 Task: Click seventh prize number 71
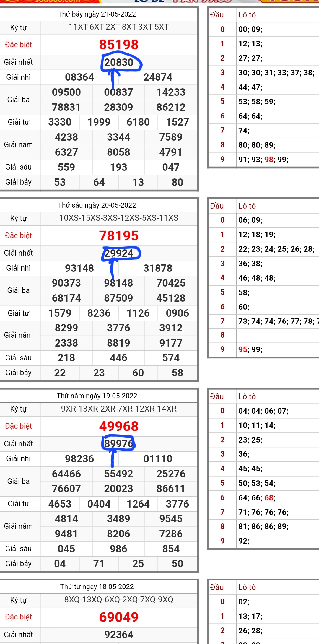[99, 564]
